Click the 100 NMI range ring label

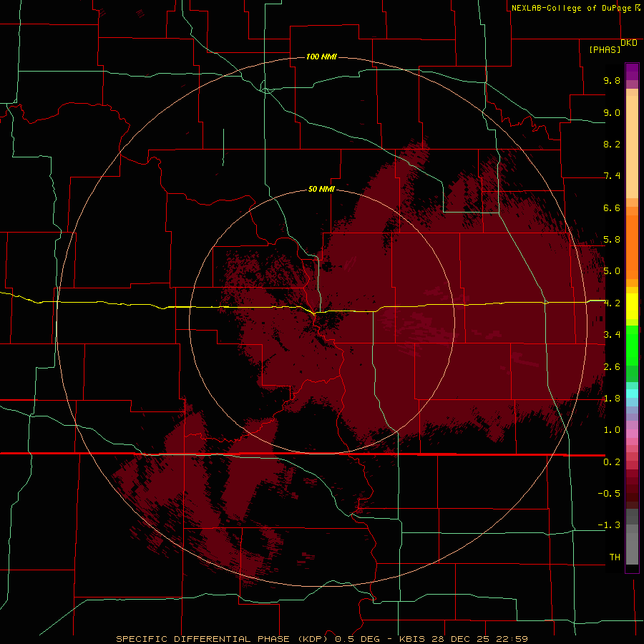[x=321, y=57]
